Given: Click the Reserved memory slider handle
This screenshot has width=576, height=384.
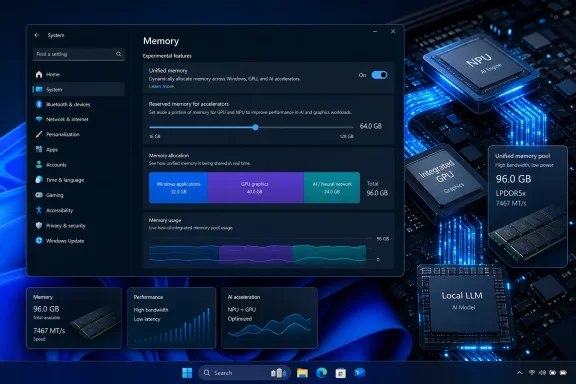Looking at the screenshot, I should (x=255, y=127).
